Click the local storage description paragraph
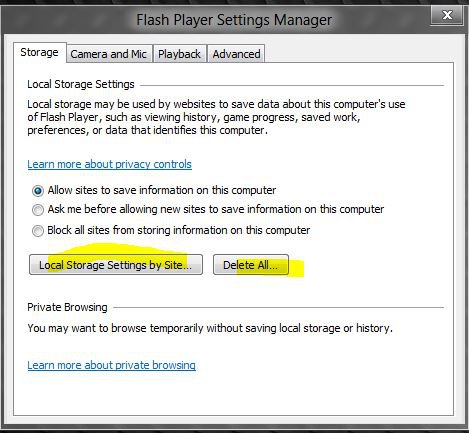The height and width of the screenshot is (433, 469). pos(216,117)
